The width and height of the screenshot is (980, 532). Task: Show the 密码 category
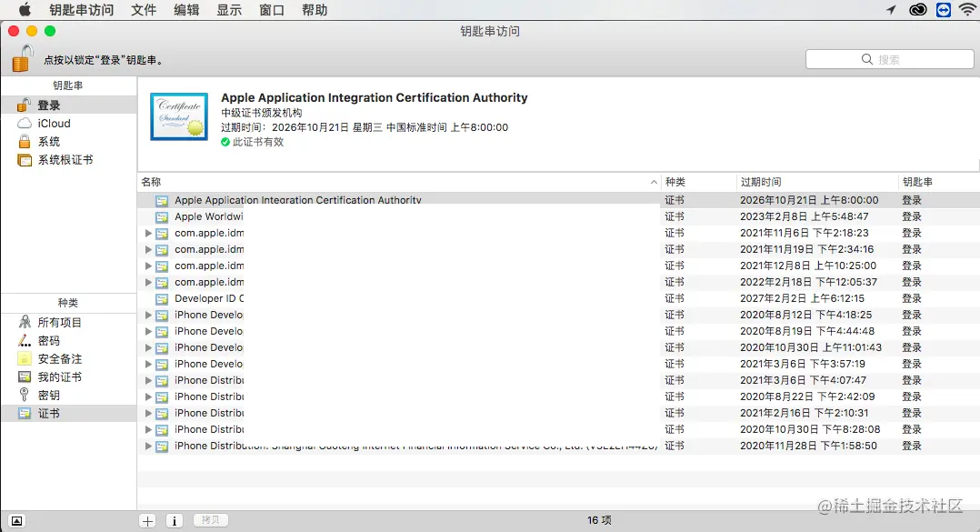click(x=69, y=340)
